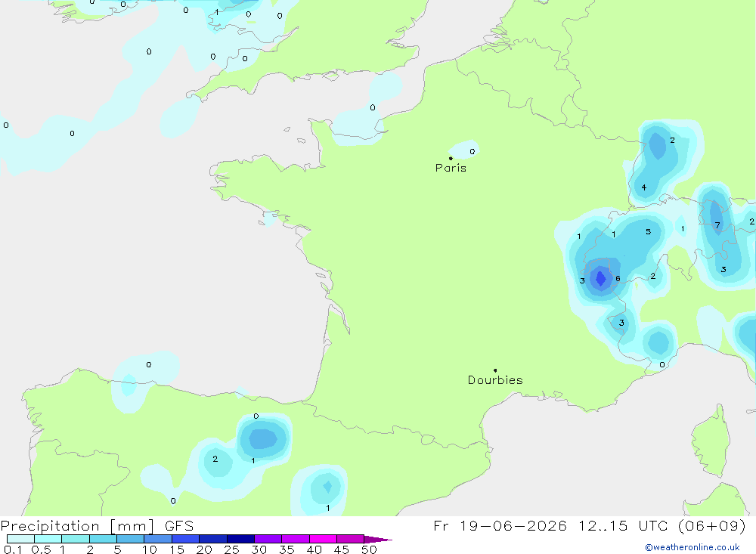The image size is (756, 554).
Task: Pick the 5–10 mm legend color swatch
Action: click(x=130, y=539)
